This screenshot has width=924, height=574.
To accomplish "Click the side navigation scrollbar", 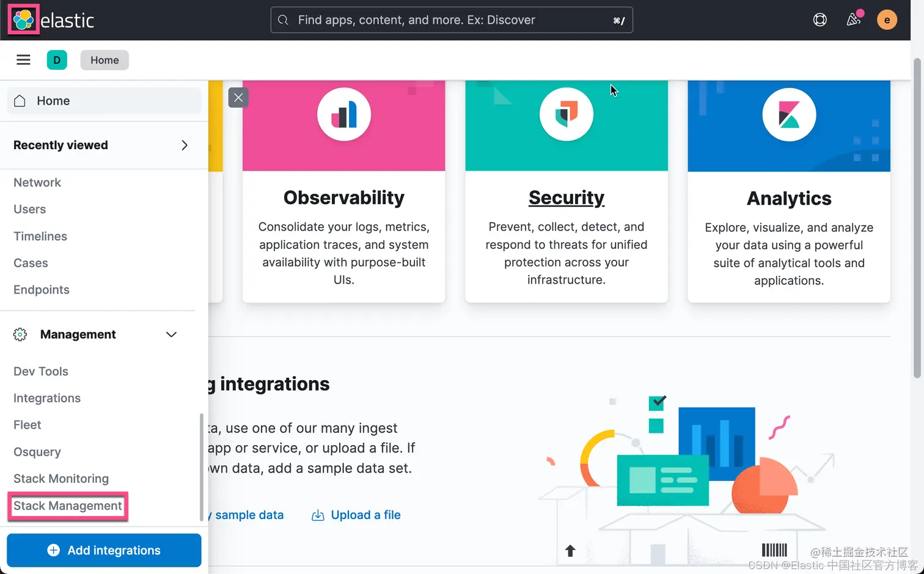I will (202, 468).
